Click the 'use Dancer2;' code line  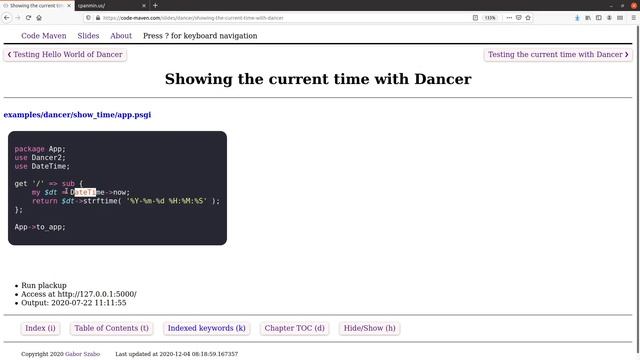click(x=40, y=158)
